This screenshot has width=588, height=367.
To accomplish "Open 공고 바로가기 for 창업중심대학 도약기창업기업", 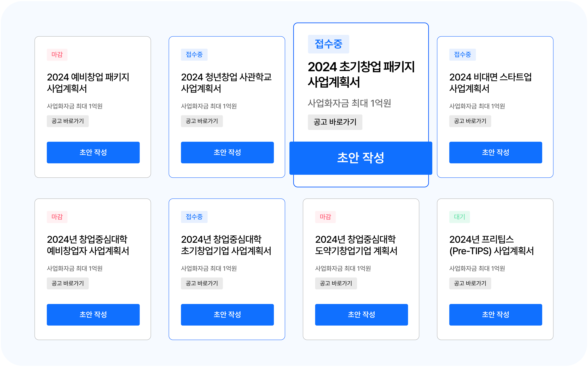I will [336, 283].
